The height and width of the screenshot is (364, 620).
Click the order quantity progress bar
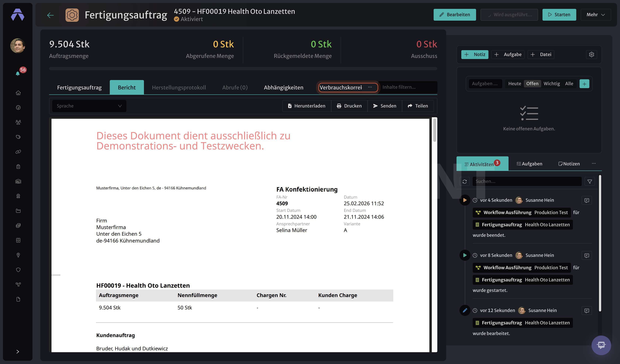click(243, 69)
